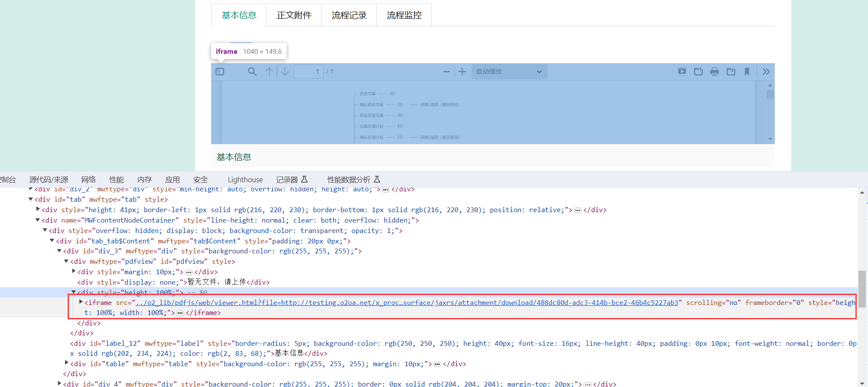Open the 流程监控 tab
This screenshot has width=868, height=387.
coord(404,15)
